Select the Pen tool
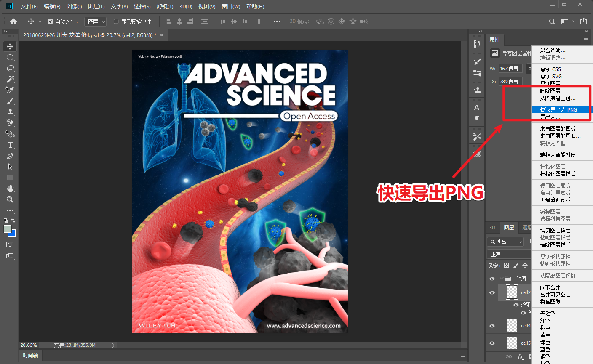593x364 pixels. [x=10, y=156]
